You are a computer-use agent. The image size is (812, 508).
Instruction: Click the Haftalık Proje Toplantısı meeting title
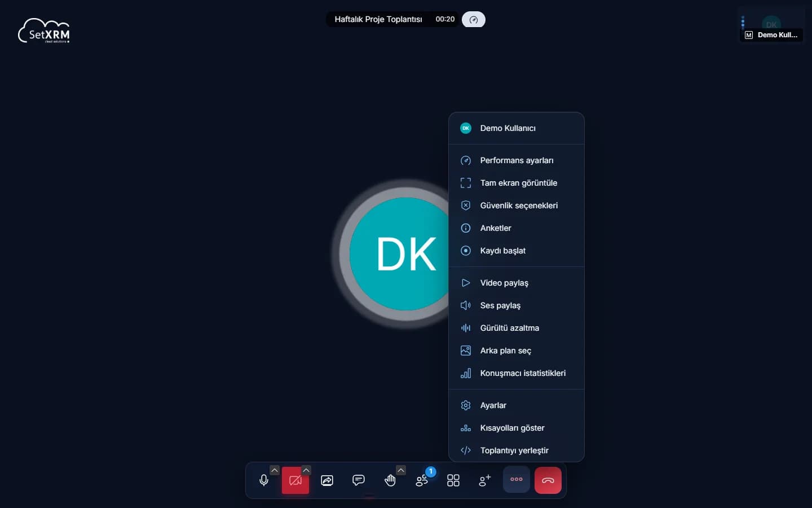[x=378, y=19]
